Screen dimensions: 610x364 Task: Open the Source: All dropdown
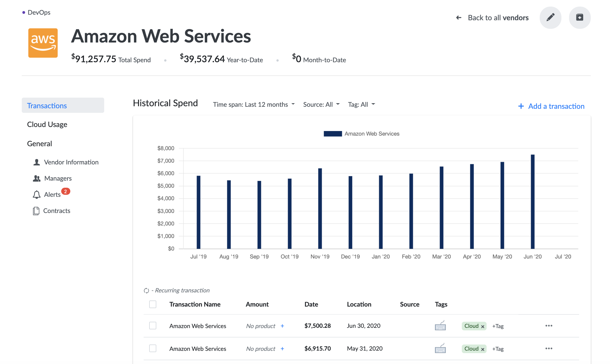[x=321, y=104]
